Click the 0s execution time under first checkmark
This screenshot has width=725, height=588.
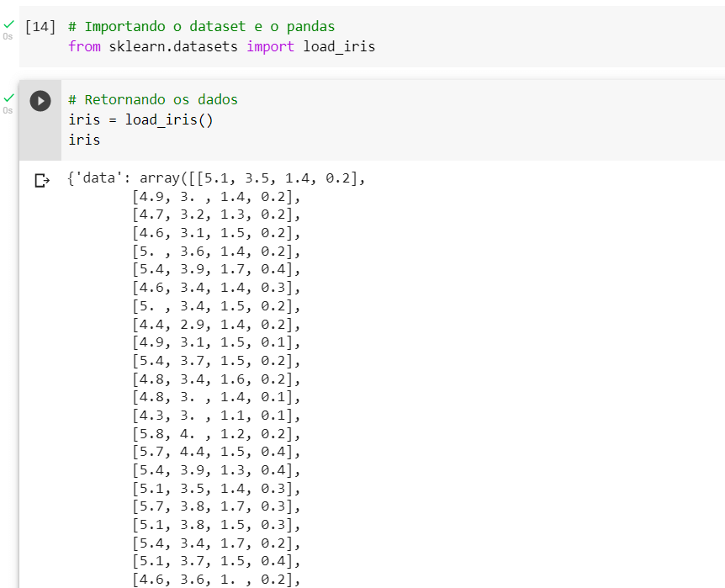point(8,35)
